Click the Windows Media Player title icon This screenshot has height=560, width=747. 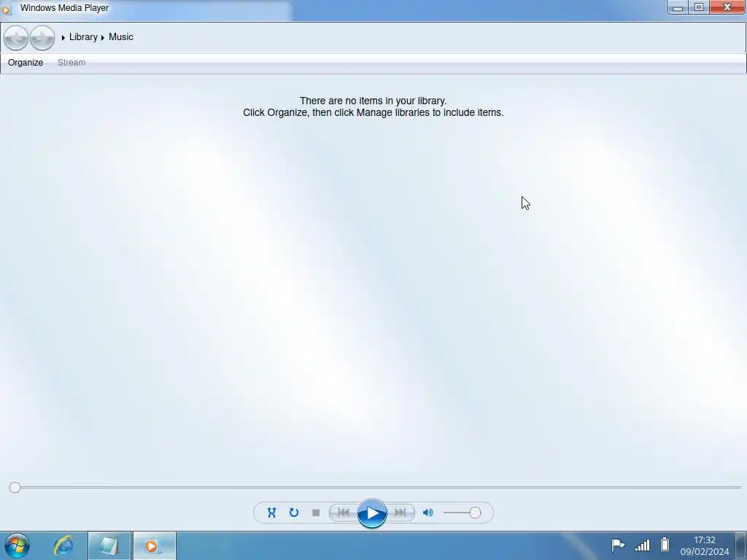click(6, 9)
